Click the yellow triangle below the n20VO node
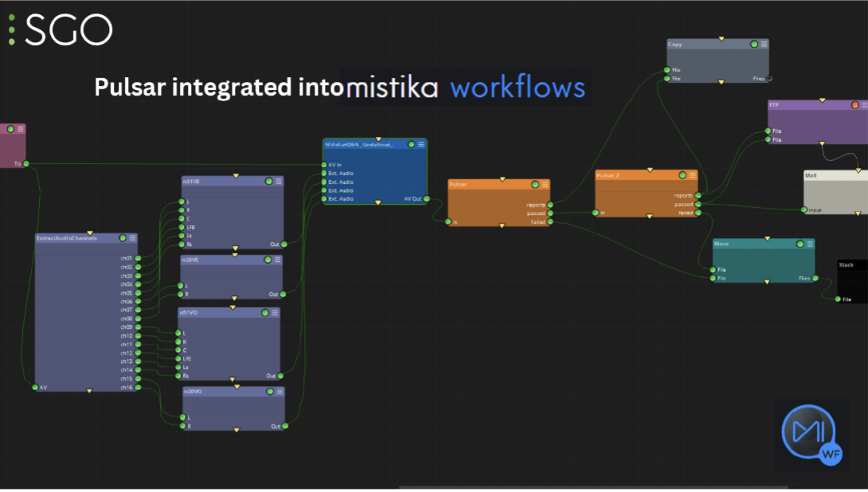 tap(237, 430)
